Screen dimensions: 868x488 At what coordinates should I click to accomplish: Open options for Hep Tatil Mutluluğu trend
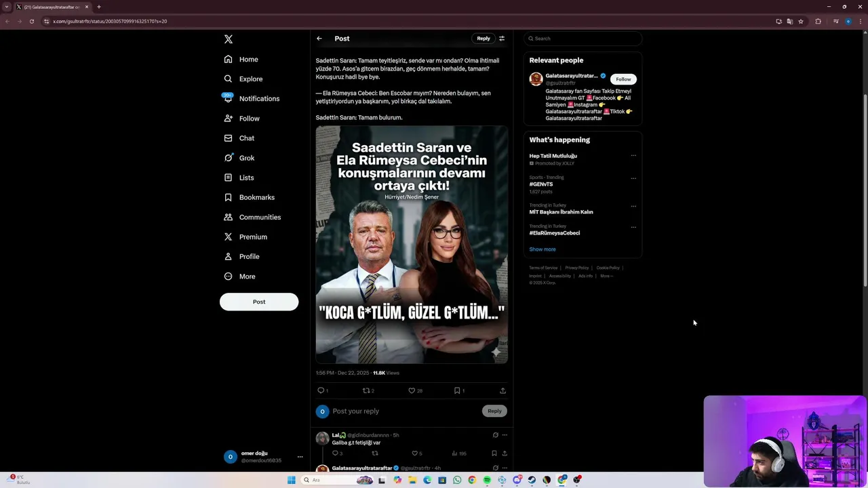(633, 156)
